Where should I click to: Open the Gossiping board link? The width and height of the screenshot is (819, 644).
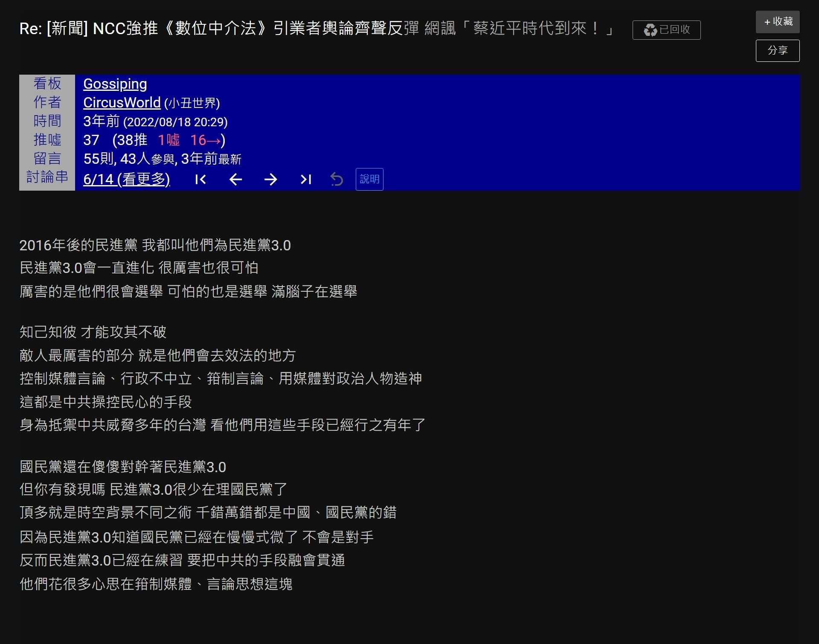coord(115,84)
